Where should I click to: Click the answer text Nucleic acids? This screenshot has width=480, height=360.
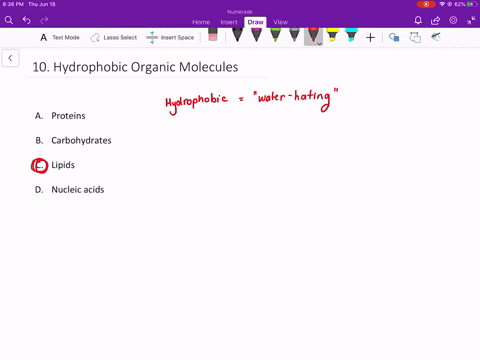coord(78,190)
